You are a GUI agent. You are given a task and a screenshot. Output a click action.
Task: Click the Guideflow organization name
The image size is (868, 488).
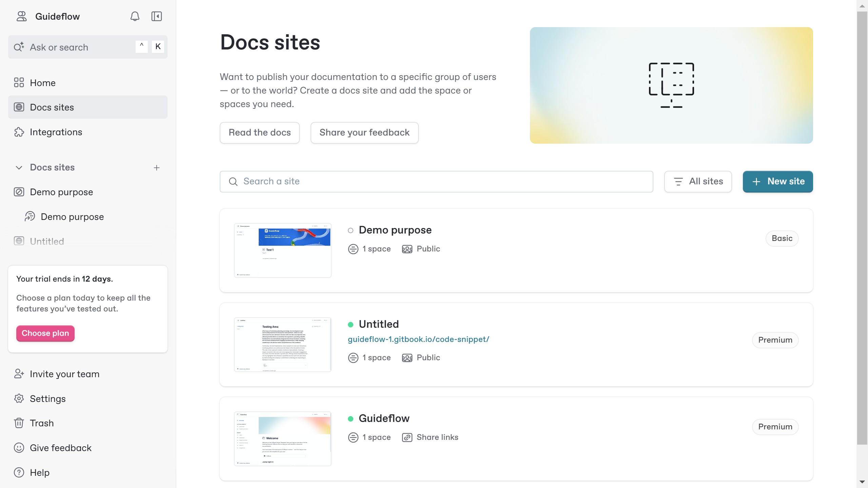58,16
